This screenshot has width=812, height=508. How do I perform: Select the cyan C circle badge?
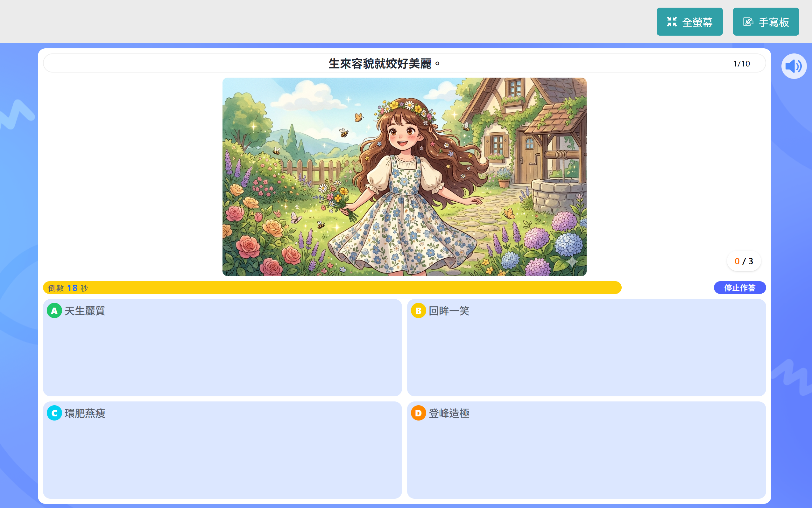point(54,413)
